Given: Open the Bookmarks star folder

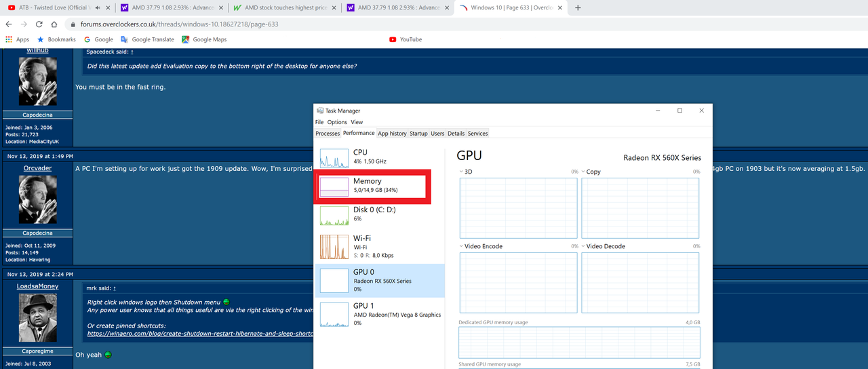Looking at the screenshot, I should (57, 39).
